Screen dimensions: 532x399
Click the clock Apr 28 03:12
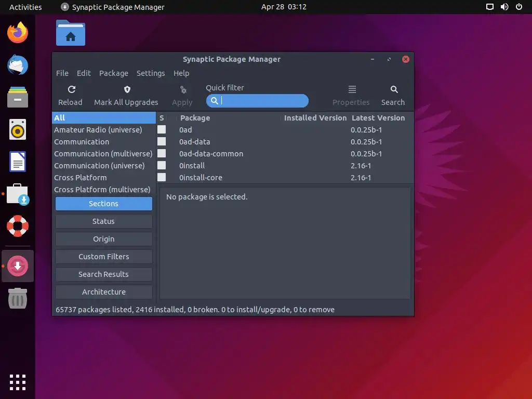284,7
